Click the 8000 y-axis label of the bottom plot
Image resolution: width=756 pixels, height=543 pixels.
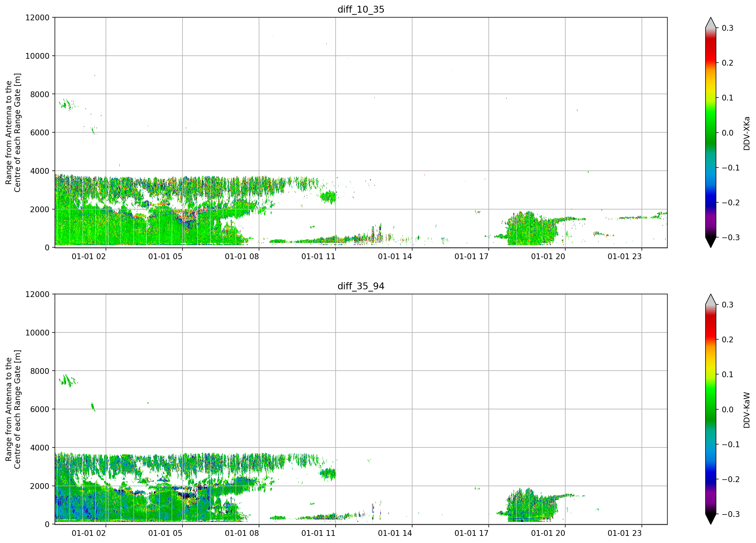(x=40, y=371)
